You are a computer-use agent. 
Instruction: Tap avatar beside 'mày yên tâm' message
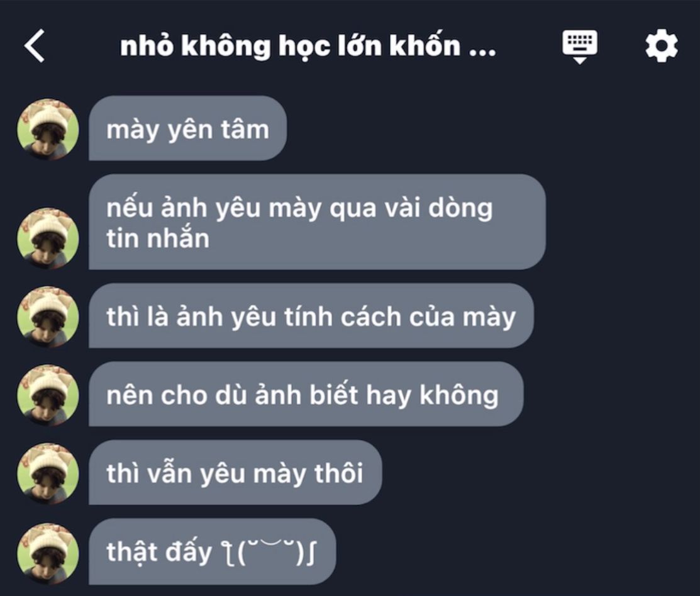point(48,130)
